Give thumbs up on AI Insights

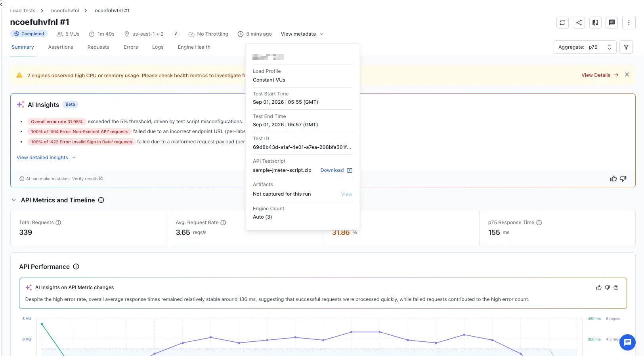click(613, 179)
